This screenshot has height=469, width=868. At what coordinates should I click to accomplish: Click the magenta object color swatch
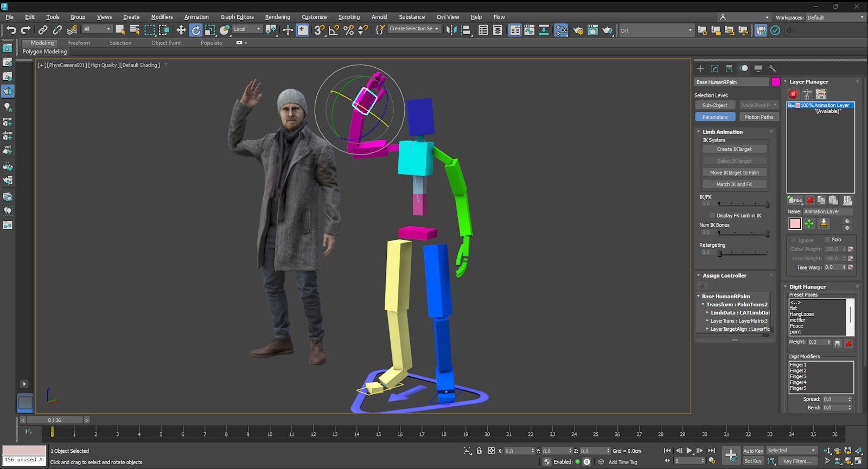point(776,82)
